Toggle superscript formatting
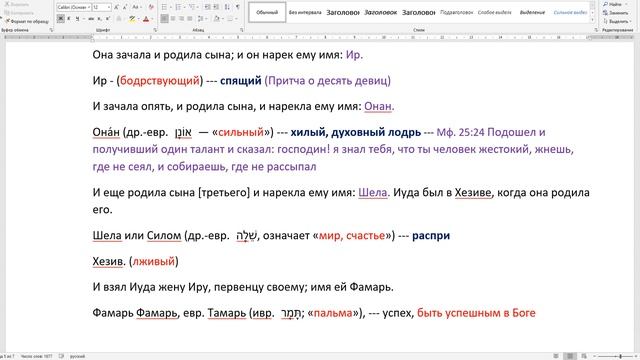The image size is (640, 360). click(108, 18)
